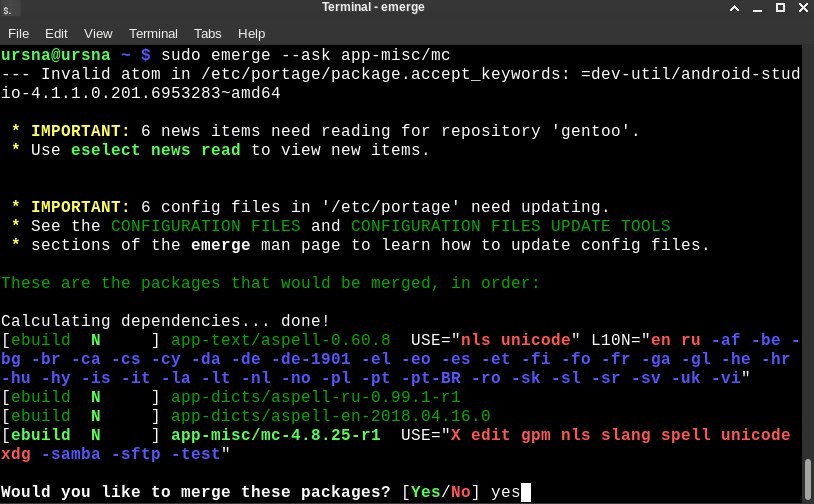Image resolution: width=814 pixels, height=504 pixels.
Task: Click '-de-1901' language flag text
Action: [x=310, y=359]
